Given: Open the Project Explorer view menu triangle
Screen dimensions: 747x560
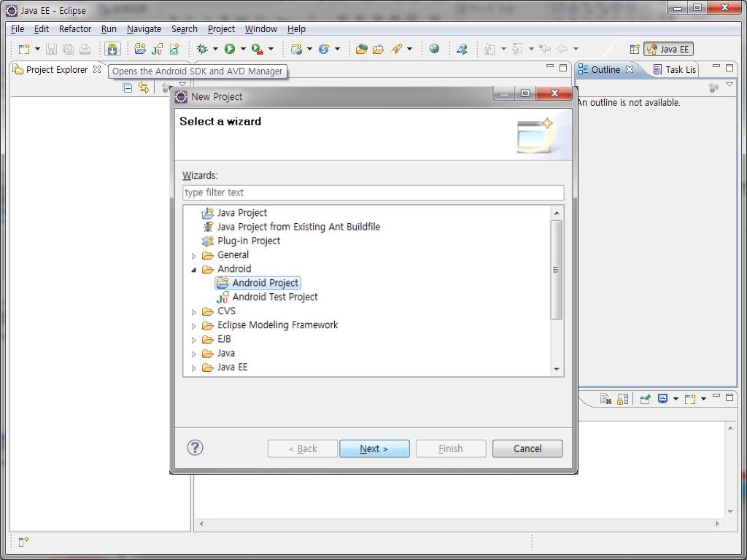Looking at the screenshot, I should click(182, 85).
